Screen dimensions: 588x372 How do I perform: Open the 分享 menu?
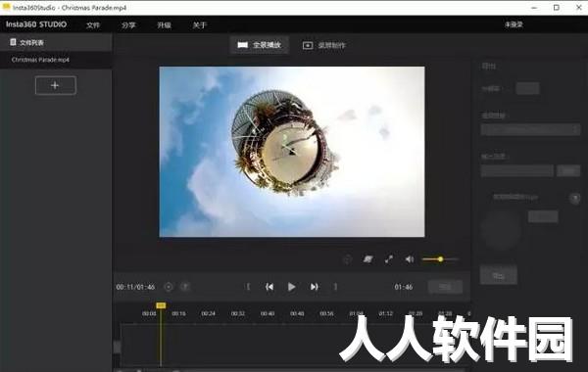click(128, 25)
